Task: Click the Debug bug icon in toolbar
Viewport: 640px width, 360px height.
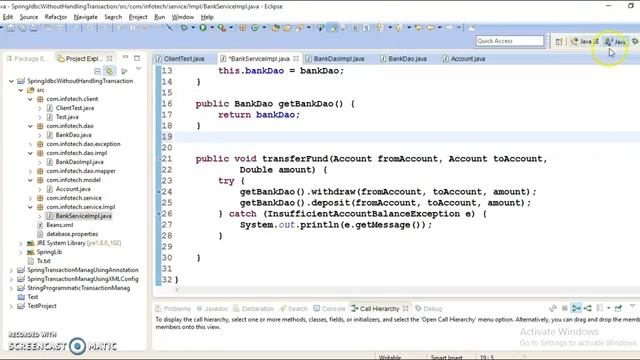Action: pyautogui.click(x=184, y=28)
